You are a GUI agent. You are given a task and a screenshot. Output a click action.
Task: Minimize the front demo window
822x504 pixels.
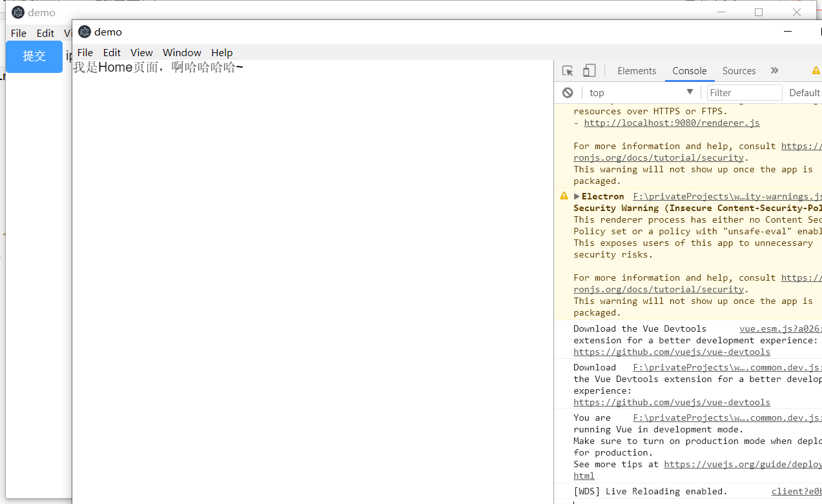(788, 31)
